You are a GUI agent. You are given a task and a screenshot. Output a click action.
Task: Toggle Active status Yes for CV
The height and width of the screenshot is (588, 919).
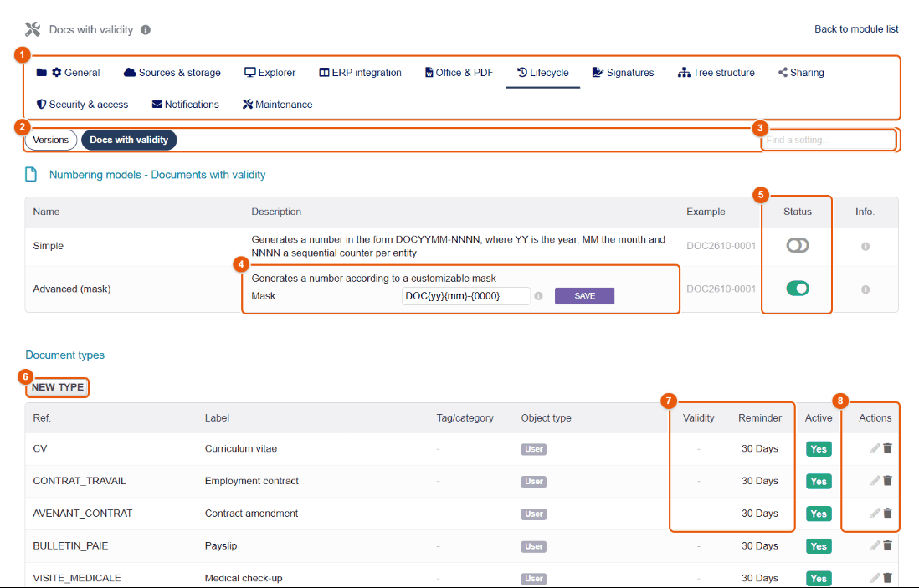819,449
